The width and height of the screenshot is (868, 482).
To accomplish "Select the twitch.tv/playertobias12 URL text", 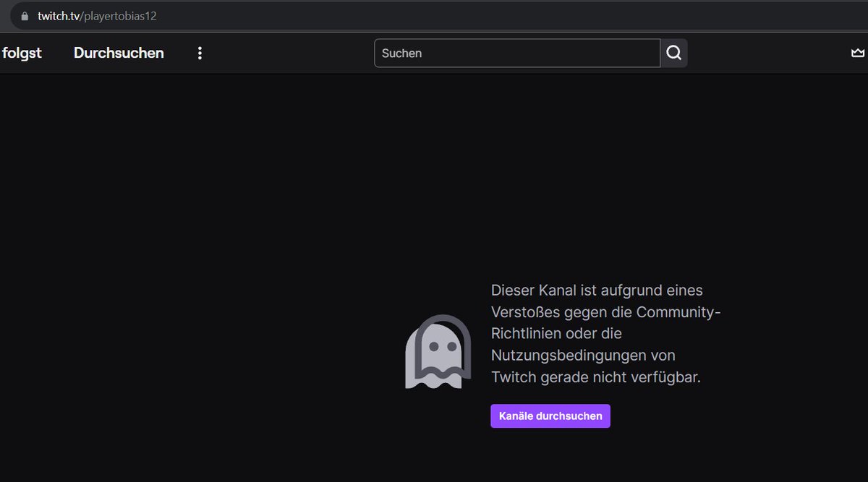I will [x=97, y=16].
